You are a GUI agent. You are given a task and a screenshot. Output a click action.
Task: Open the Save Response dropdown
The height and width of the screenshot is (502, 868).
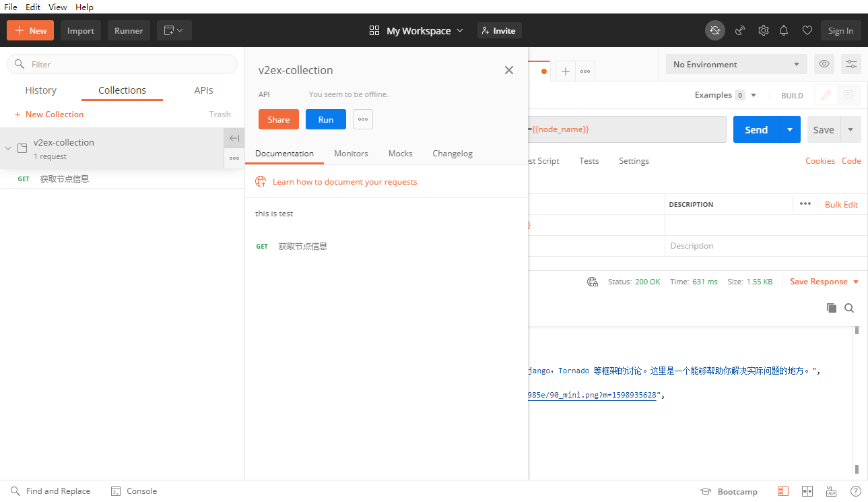click(x=824, y=282)
